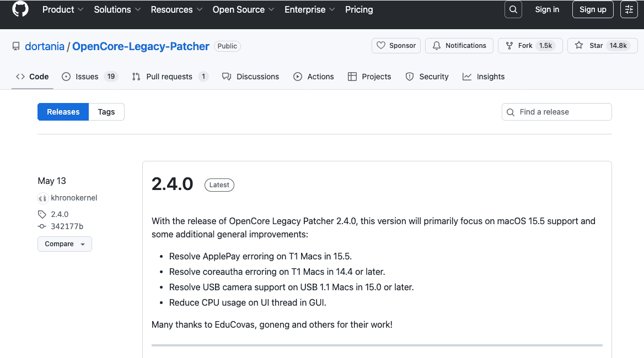Viewport: 644px width, 358px height.
Task: Click the Issues count badge 19
Action: pyautogui.click(x=111, y=77)
